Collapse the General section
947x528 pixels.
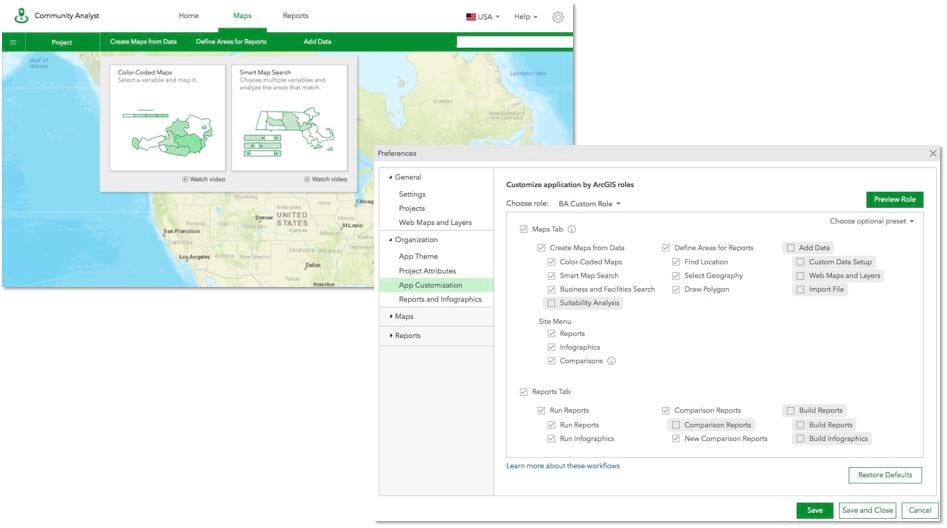pyautogui.click(x=391, y=178)
